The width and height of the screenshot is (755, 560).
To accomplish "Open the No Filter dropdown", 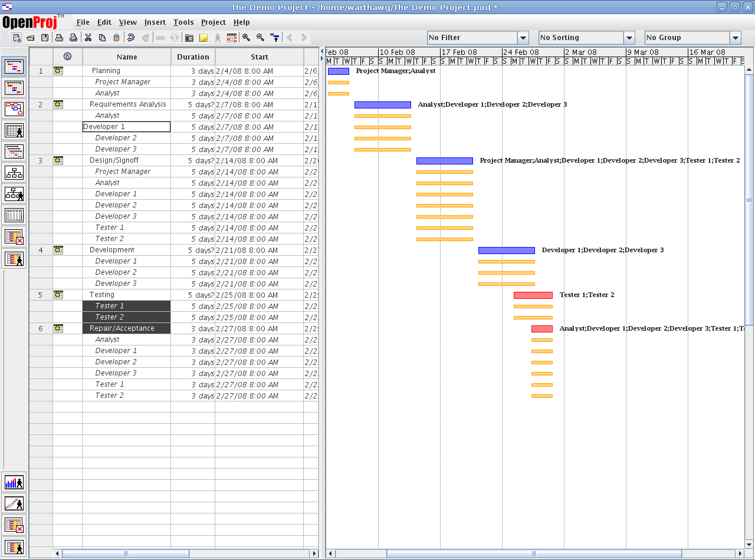I will point(523,37).
